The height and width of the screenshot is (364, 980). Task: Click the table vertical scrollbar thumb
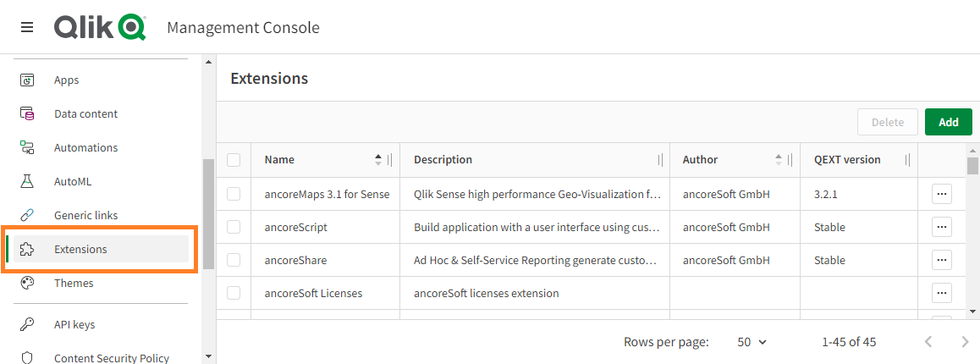coord(972,166)
